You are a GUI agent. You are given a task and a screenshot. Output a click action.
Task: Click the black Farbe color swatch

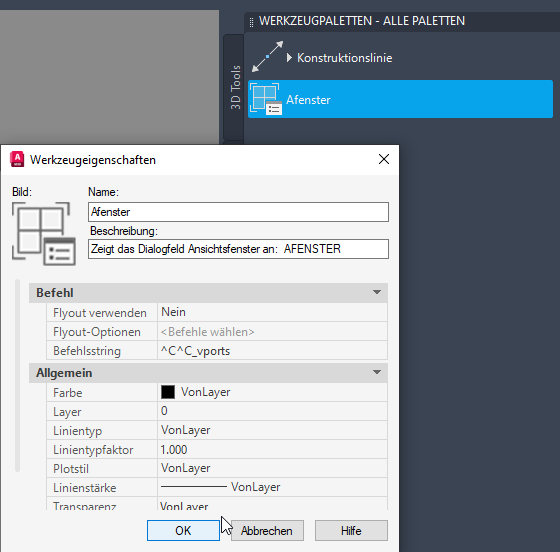coord(168,392)
